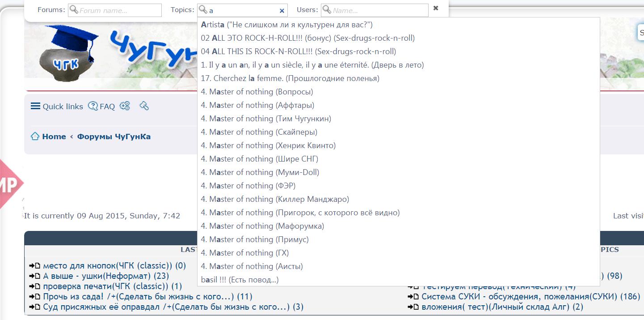Pick 'basil !!!' from the suggestion list
Screen dimensions: 644x320
tap(240, 280)
